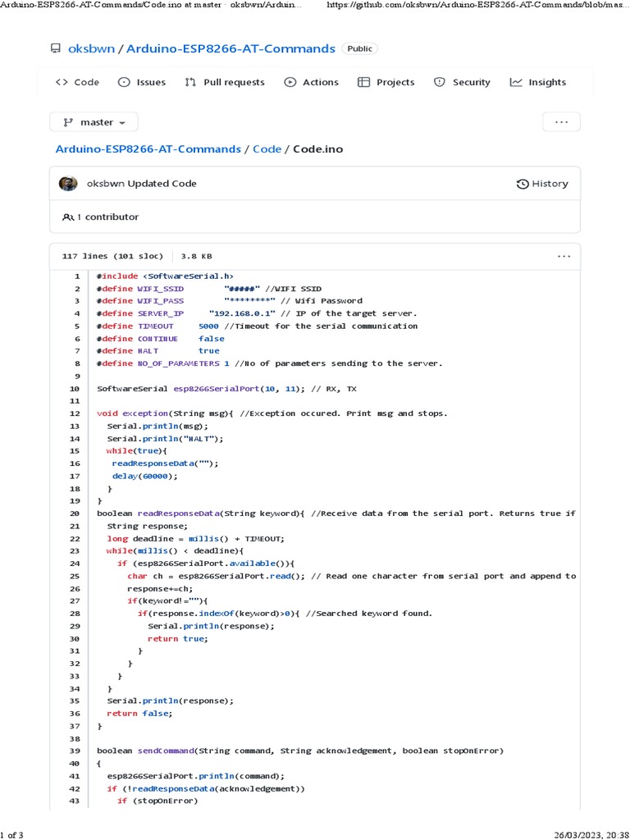This screenshot has width=630, height=840.
Task: Open the Issues tab
Action: coord(142,82)
